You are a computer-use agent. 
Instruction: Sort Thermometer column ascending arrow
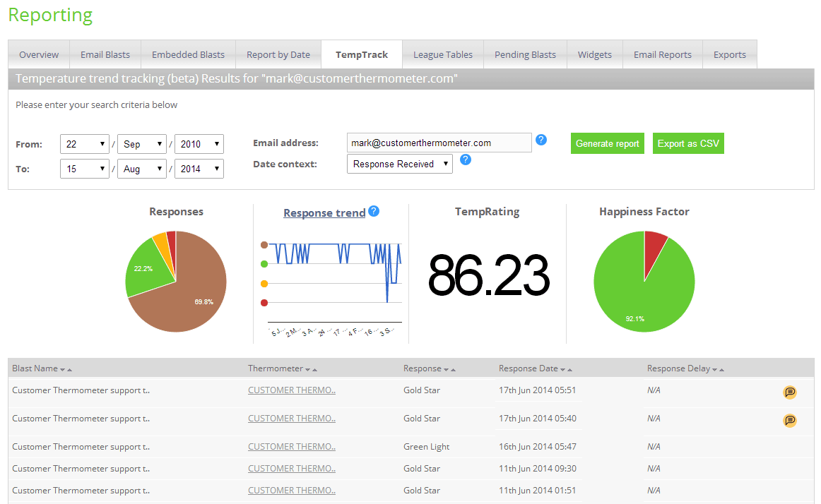(314, 369)
